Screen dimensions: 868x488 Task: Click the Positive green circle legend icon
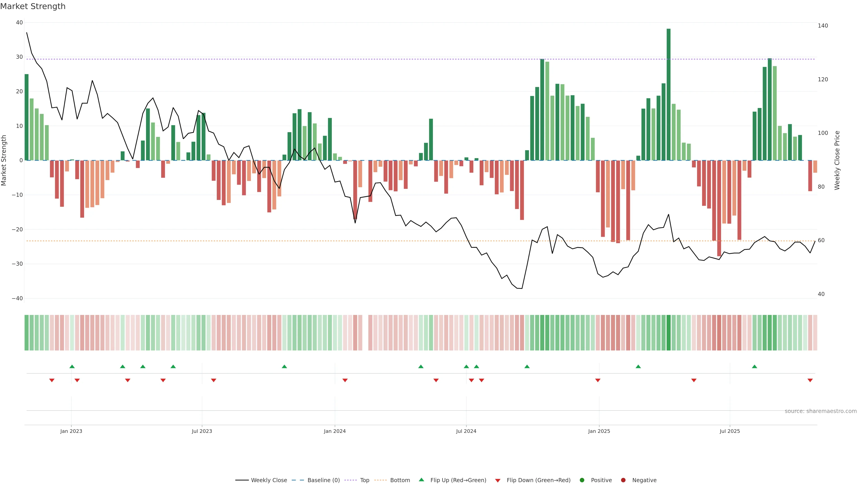pyautogui.click(x=582, y=480)
